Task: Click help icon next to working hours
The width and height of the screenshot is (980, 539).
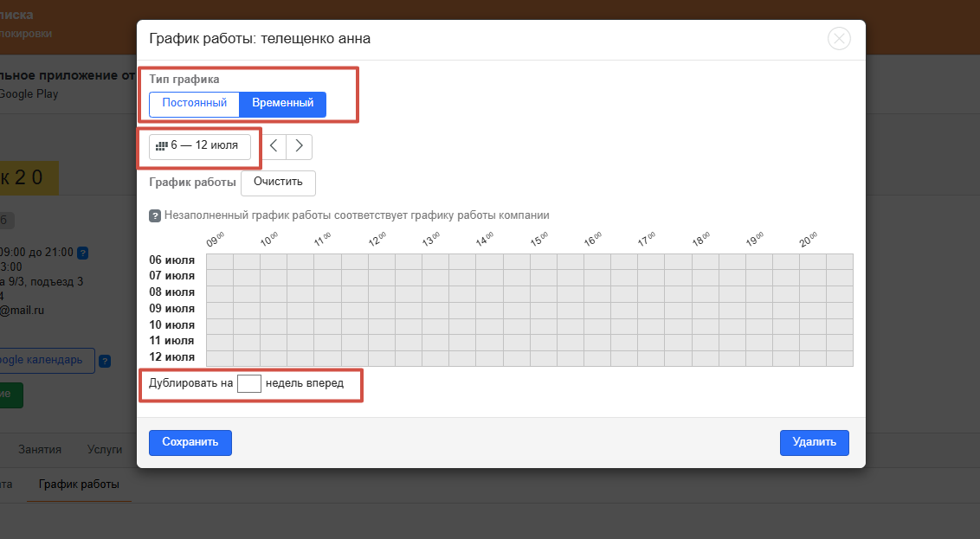Action: coord(82,253)
